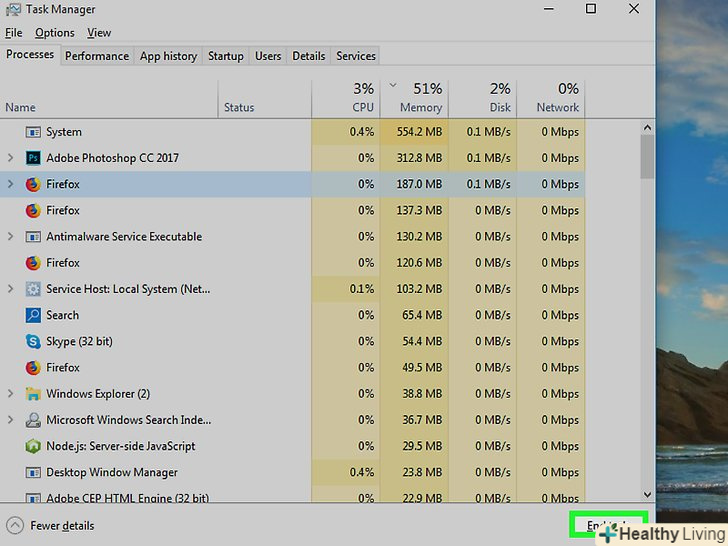Sort by the Network column header
Image resolution: width=728 pixels, height=546 pixels.
coord(551,99)
